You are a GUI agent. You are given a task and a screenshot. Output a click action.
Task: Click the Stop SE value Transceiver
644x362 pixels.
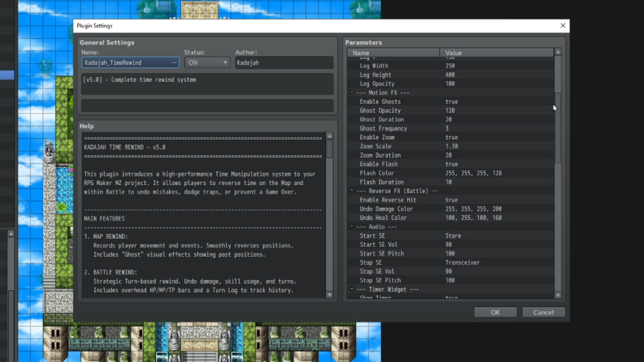point(462,262)
